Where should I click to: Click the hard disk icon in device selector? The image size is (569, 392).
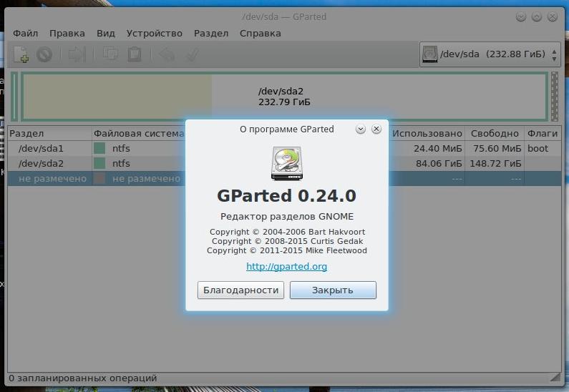[x=429, y=54]
